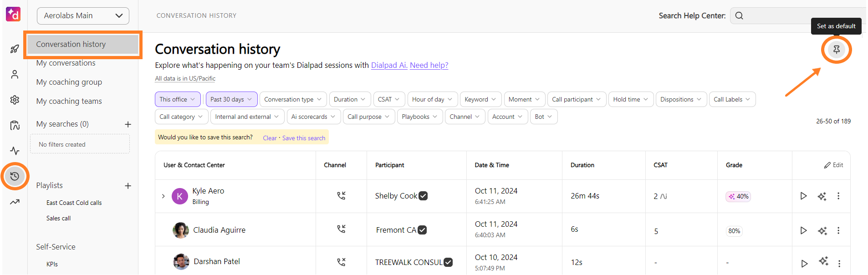Open the CSAT filter dropdown
Screen dimensions: 868x275
point(389,99)
